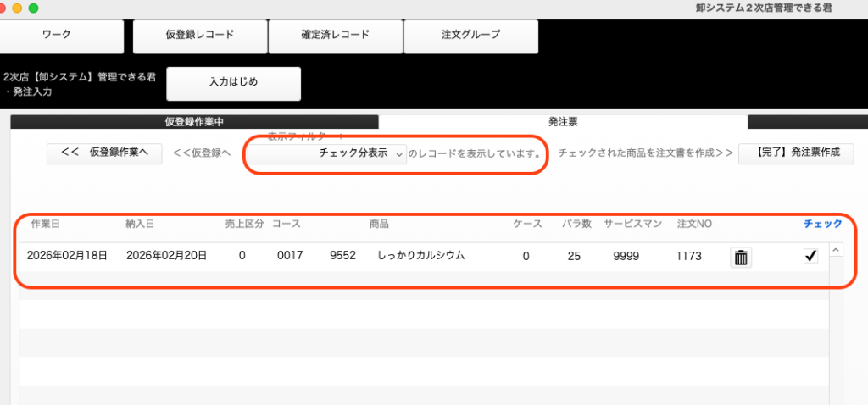Click the blue チェック column header
Image resolution: width=868 pixels, height=405 pixels.
822,224
